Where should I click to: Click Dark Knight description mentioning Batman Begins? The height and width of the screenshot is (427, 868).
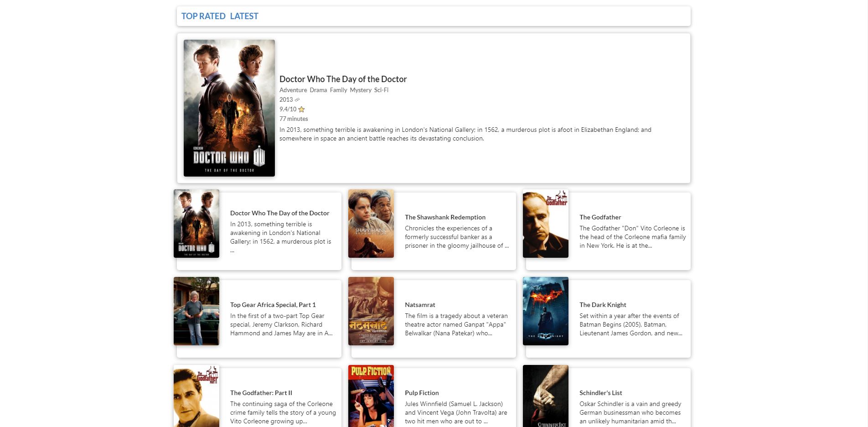631,324
